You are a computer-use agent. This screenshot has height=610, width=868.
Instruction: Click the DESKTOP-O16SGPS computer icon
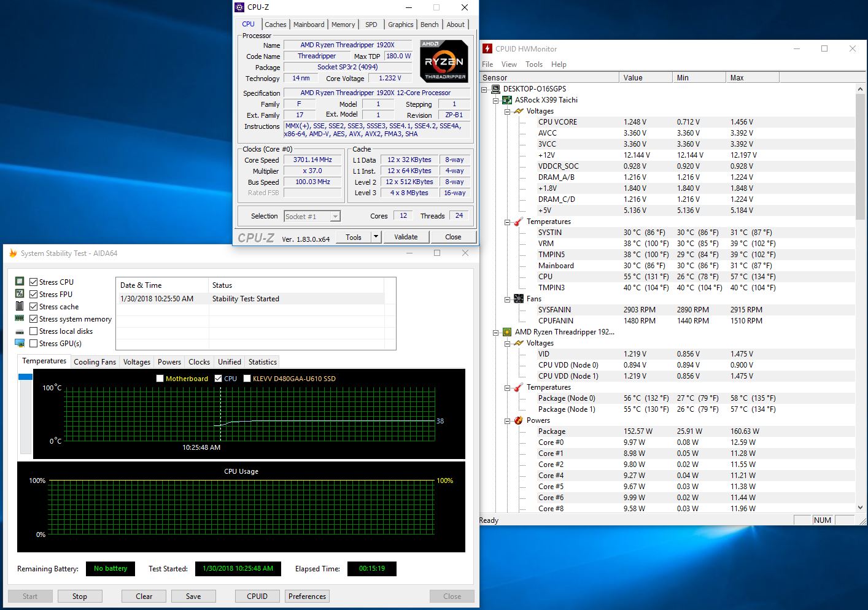point(495,89)
